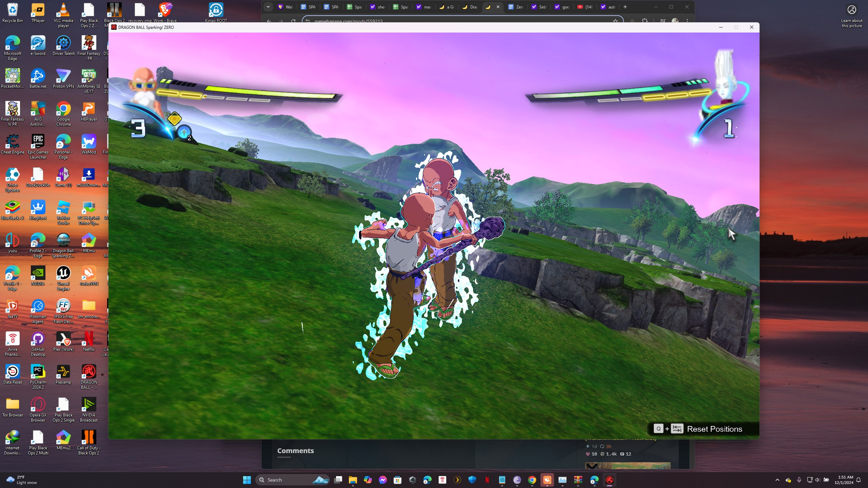Toggle the bookmark star in the address bar
The height and width of the screenshot is (488, 868).
[x=616, y=21]
